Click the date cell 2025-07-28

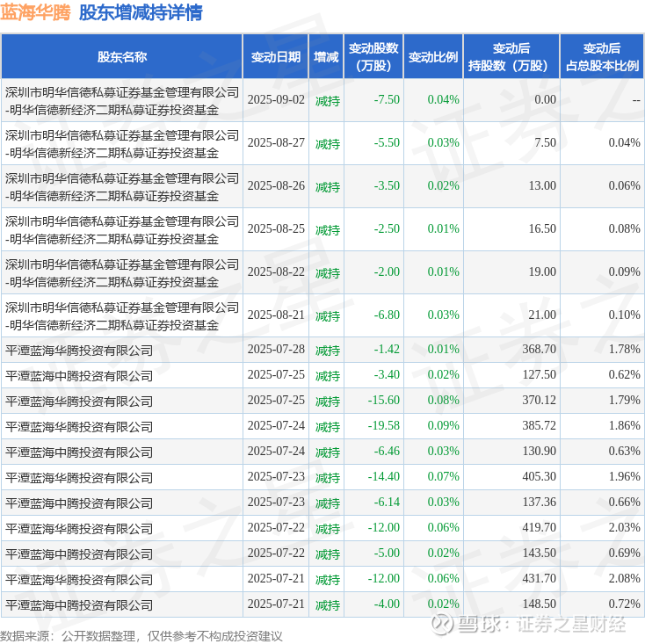[x=276, y=349]
